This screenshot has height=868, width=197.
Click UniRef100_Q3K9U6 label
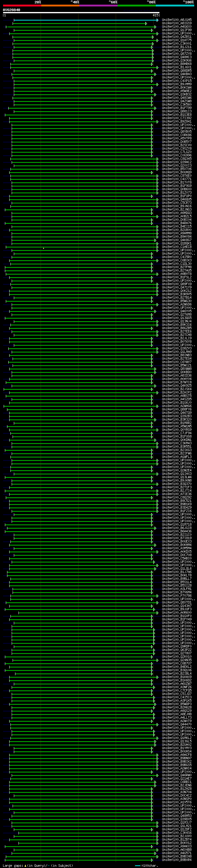click(x=177, y=60)
